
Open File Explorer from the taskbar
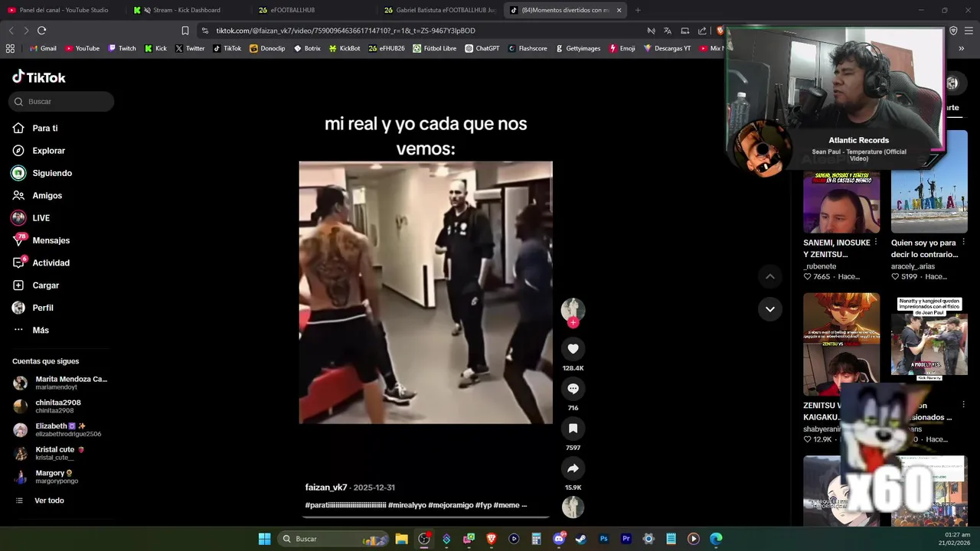pos(401,539)
